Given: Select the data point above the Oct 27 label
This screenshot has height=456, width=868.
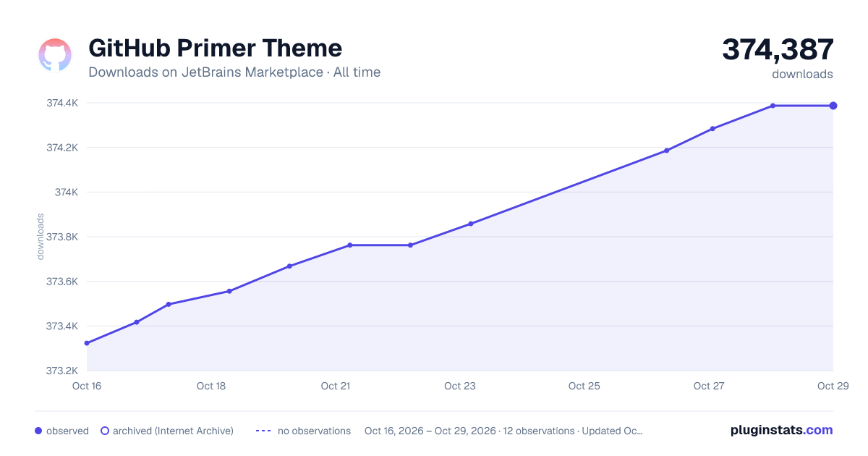Looking at the screenshot, I should tap(712, 129).
